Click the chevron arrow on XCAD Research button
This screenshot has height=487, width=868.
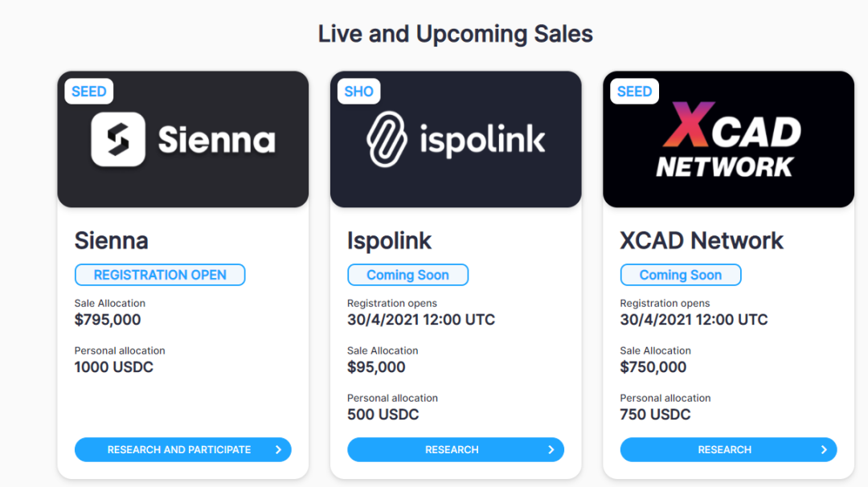click(x=824, y=450)
